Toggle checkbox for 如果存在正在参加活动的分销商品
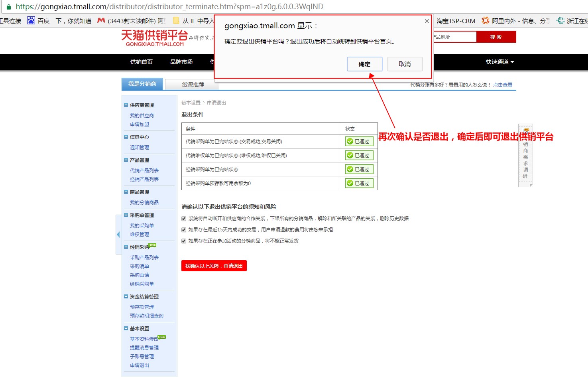 (x=184, y=241)
